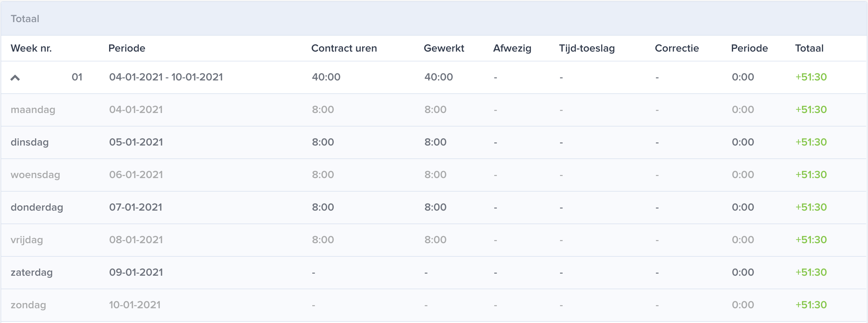
Task: Click the Tijd-toeslag column header
Action: (587, 49)
